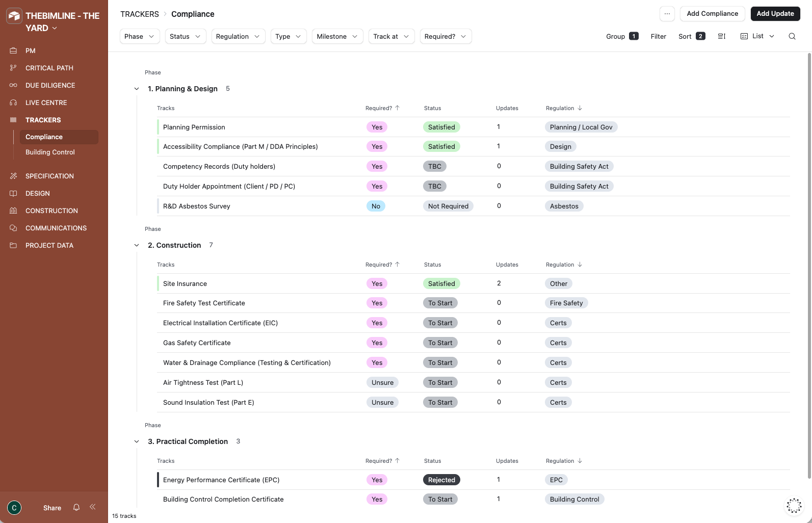Click the Asbestos regulation tag
This screenshot has width=812, height=523.
564,206
